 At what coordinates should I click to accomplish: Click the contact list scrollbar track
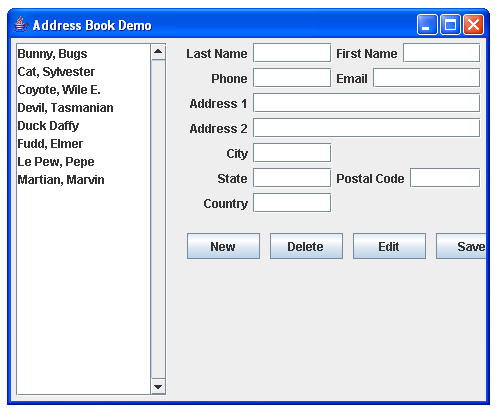(x=158, y=219)
